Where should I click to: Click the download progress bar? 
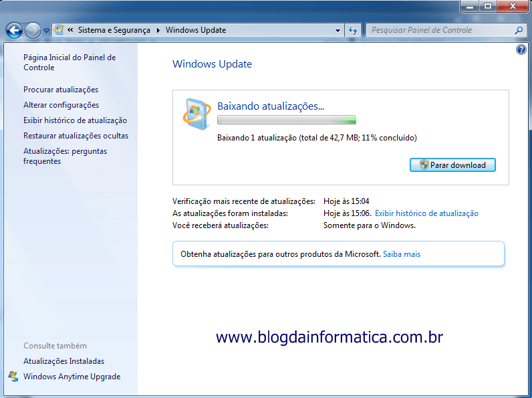[x=287, y=120]
